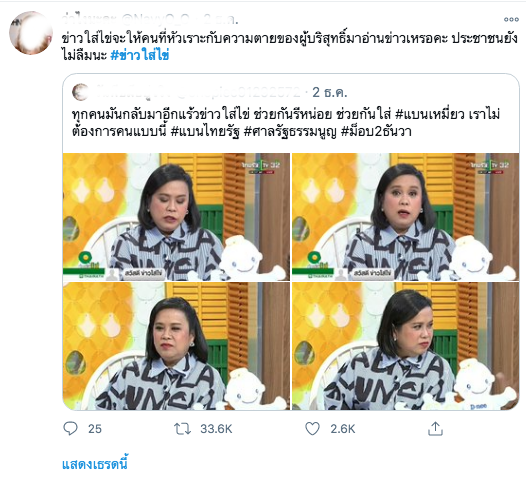526x483 pixels.
Task: Click the 2.6K likes count
Action: tap(343, 429)
